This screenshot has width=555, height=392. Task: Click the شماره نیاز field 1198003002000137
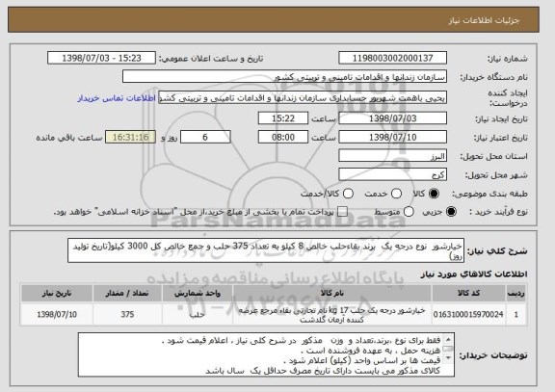pos(392,58)
